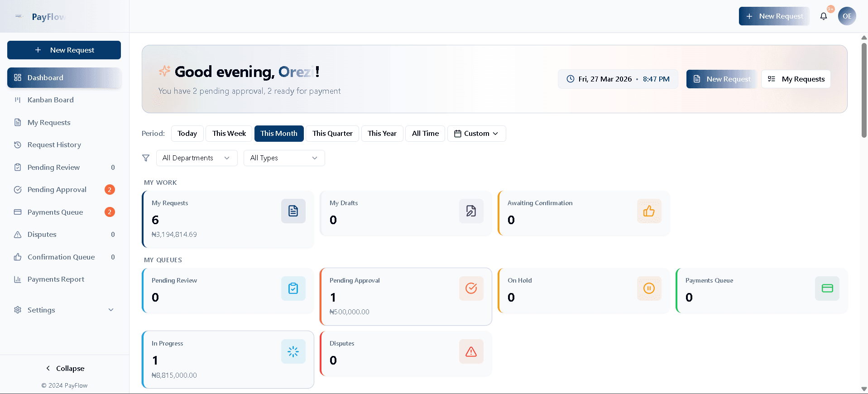This screenshot has height=394, width=868.
Task: Click the Payments Queue badge showing 2
Action: pyautogui.click(x=110, y=212)
